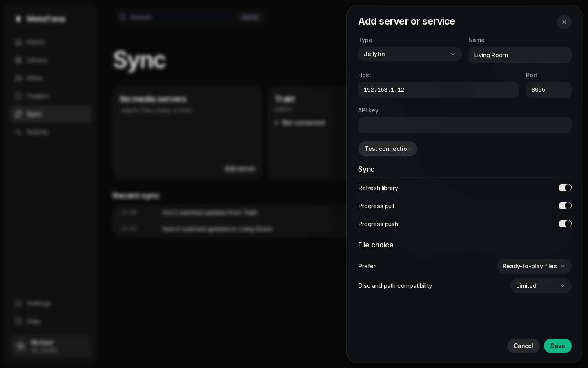Image resolution: width=588 pixels, height=368 pixels.
Task: Click the Search box in the background window
Action: coord(190,17)
